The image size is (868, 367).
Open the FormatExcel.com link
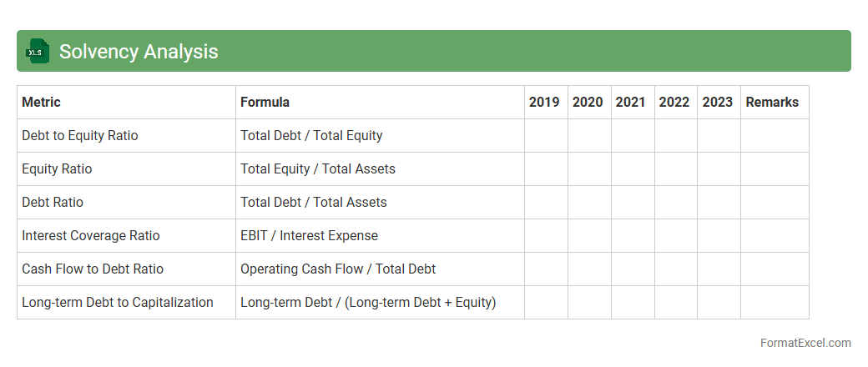coord(805,343)
